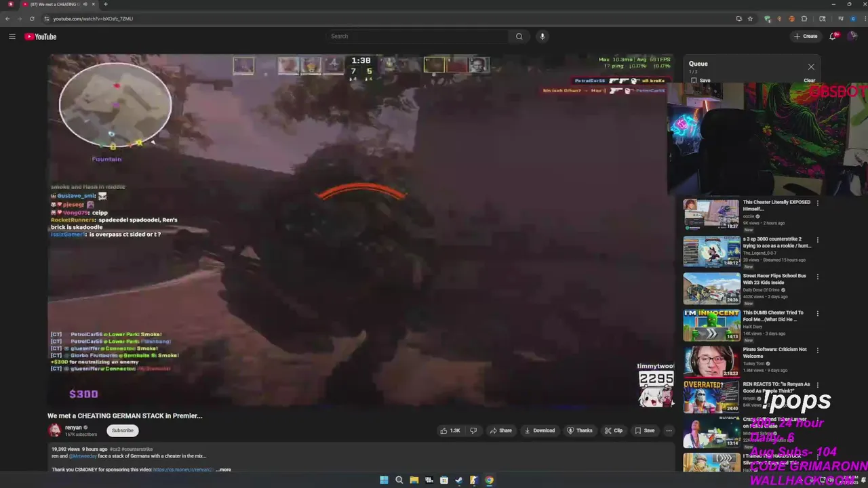Open Chrome from the taskbar
Image resolution: width=868 pixels, height=488 pixels.
(x=489, y=480)
